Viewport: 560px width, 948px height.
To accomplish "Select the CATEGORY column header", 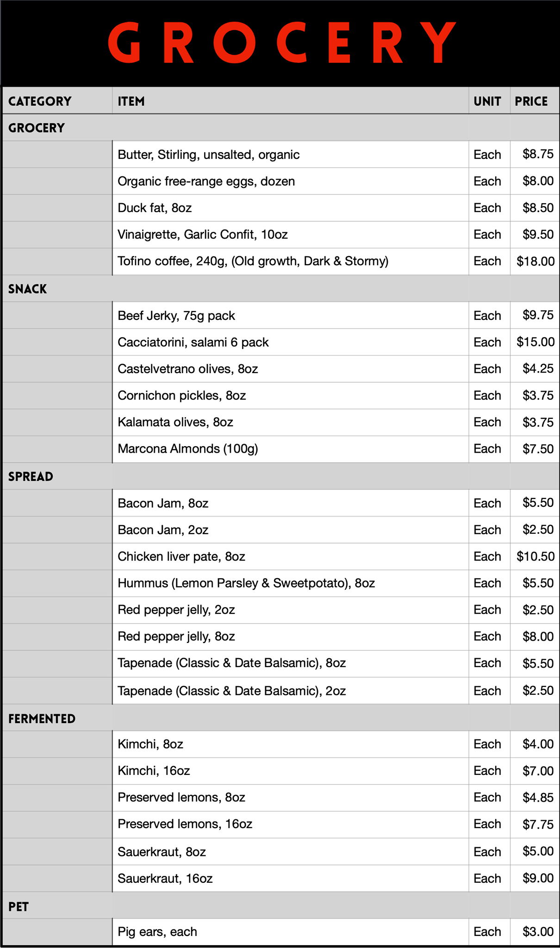I will click(x=40, y=101).
